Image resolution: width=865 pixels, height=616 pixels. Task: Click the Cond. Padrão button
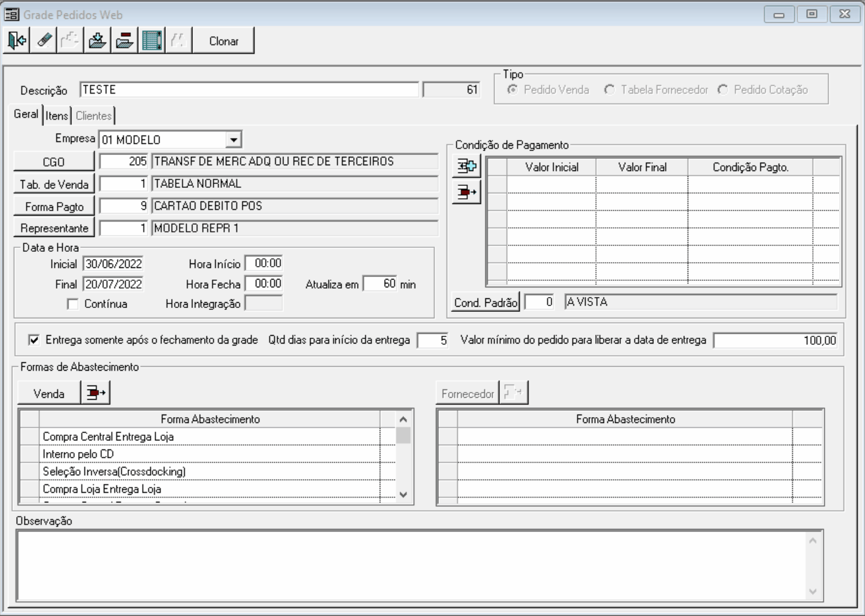pos(486,302)
